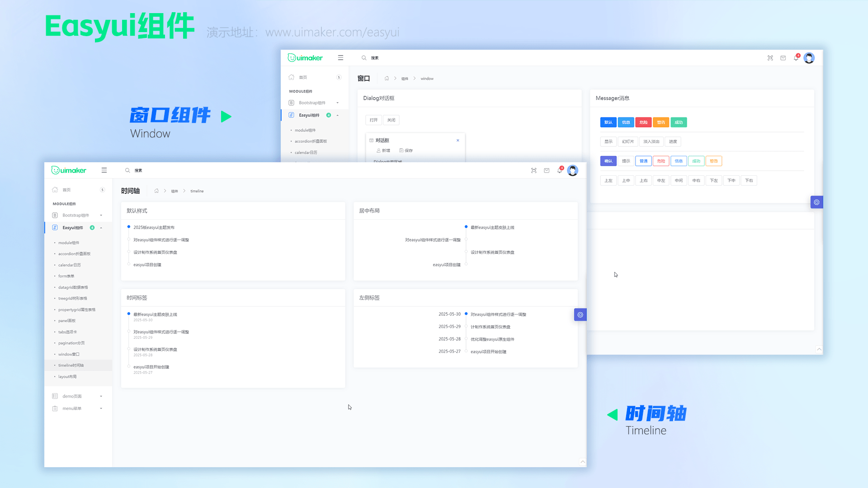
Task: Click 淡入淡出 button in Messager panel
Action: (651, 142)
